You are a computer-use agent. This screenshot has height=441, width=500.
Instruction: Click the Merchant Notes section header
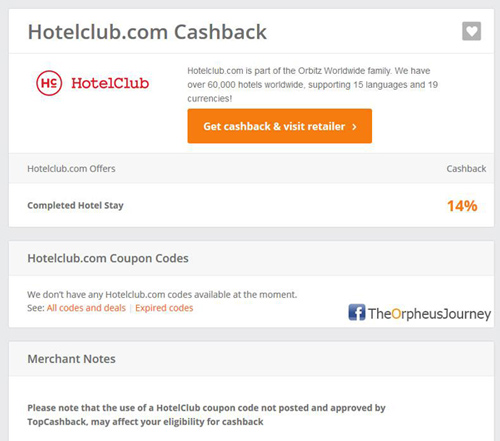(x=71, y=359)
